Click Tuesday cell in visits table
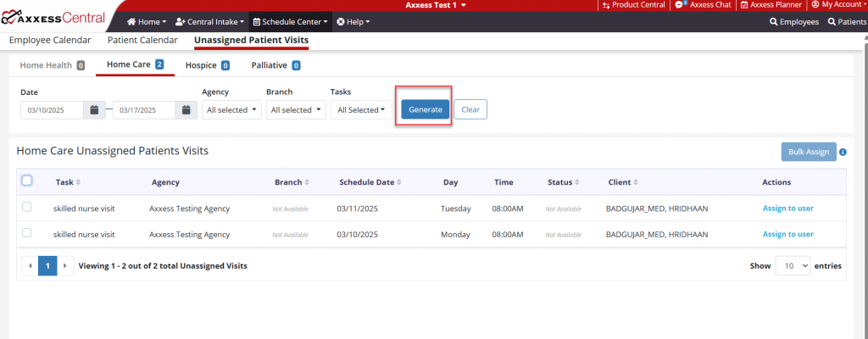 pos(455,208)
